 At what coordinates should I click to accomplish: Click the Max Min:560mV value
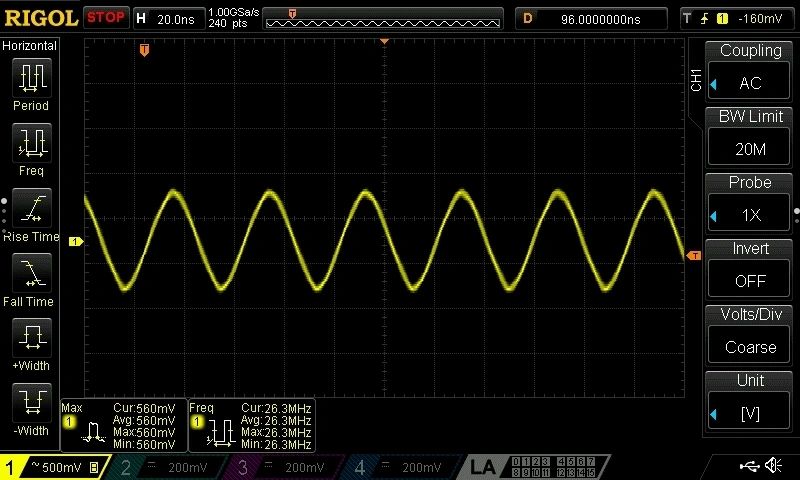click(144, 444)
